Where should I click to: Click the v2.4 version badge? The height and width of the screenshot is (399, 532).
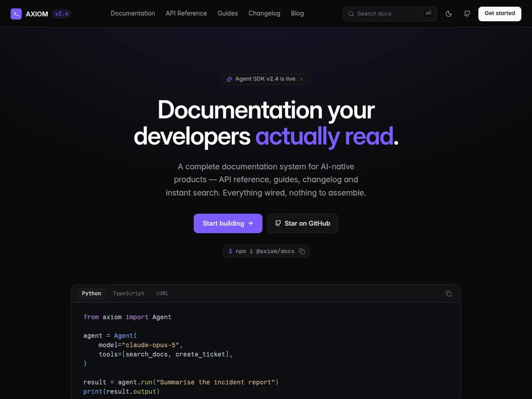point(62,14)
